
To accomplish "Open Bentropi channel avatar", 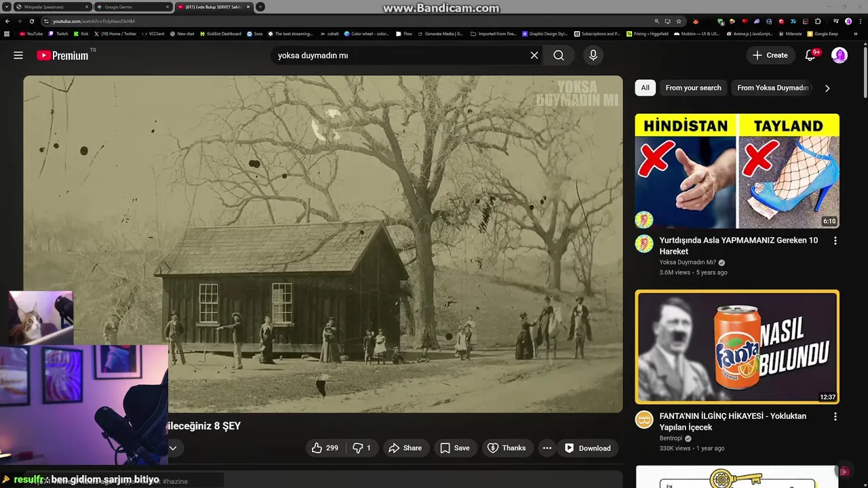I will click(644, 420).
